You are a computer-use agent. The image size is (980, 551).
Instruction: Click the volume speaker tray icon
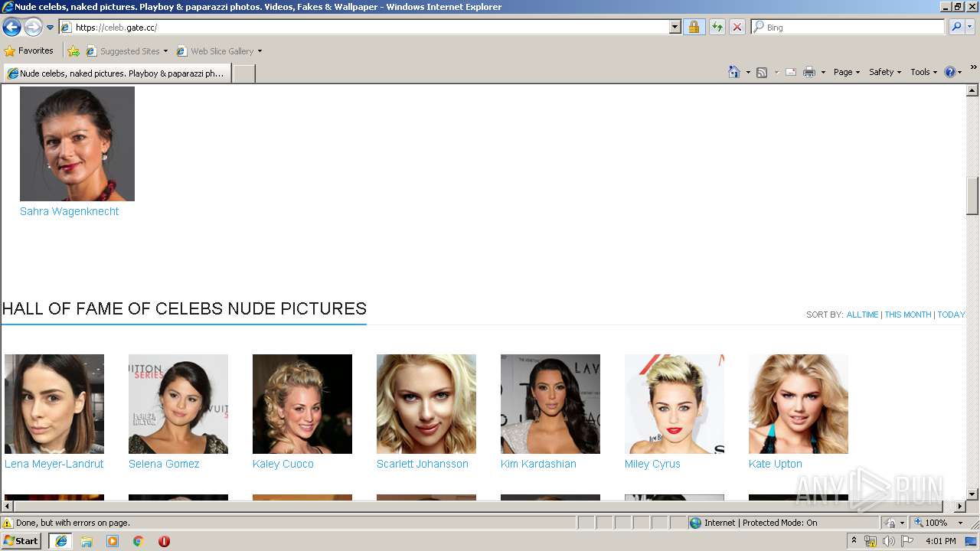888,541
